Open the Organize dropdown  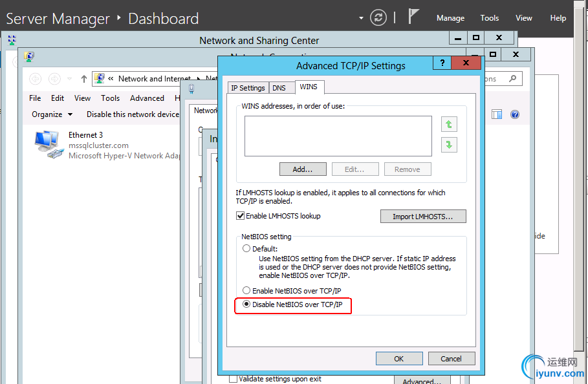[52, 114]
